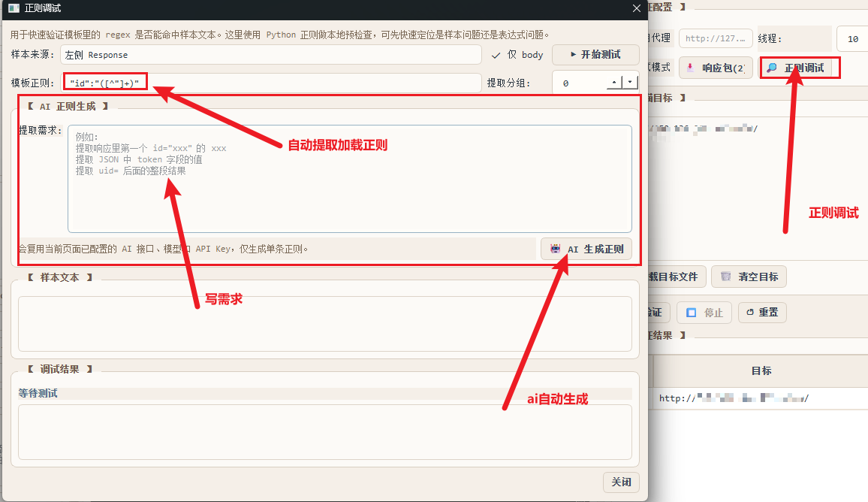Click the 目标 column header
Screen dimensions: 868x502
click(761, 370)
